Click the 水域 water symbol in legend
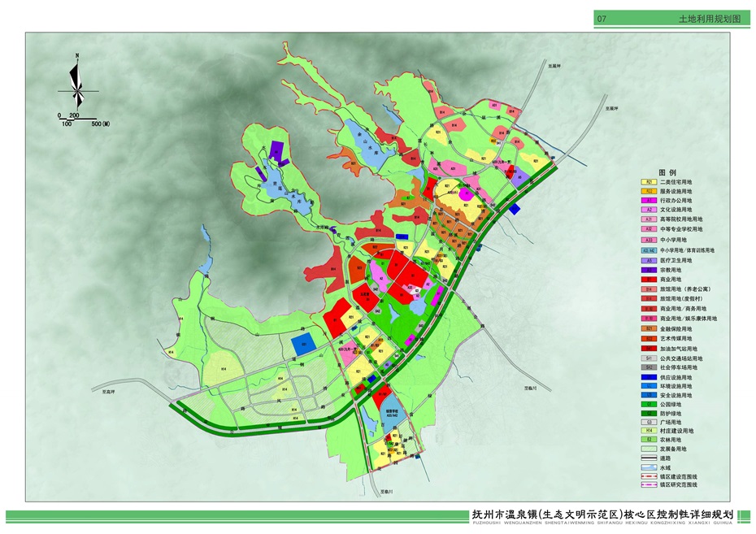Screen dimensions: 756x534 (650, 467)
